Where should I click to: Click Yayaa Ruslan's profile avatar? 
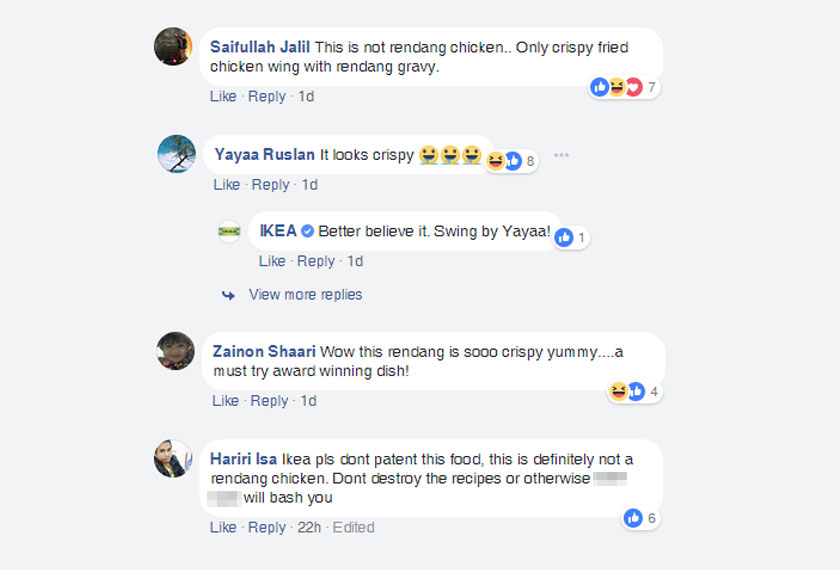(177, 153)
